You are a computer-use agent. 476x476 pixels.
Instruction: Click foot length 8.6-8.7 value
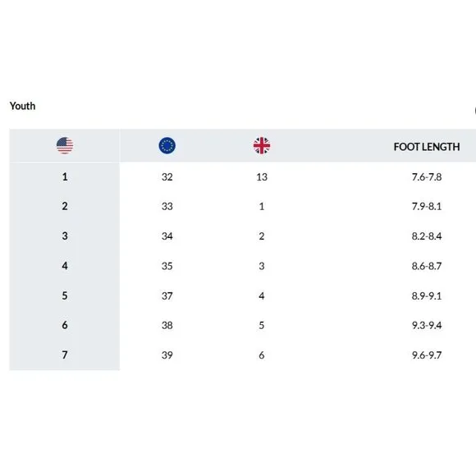pyautogui.click(x=427, y=266)
